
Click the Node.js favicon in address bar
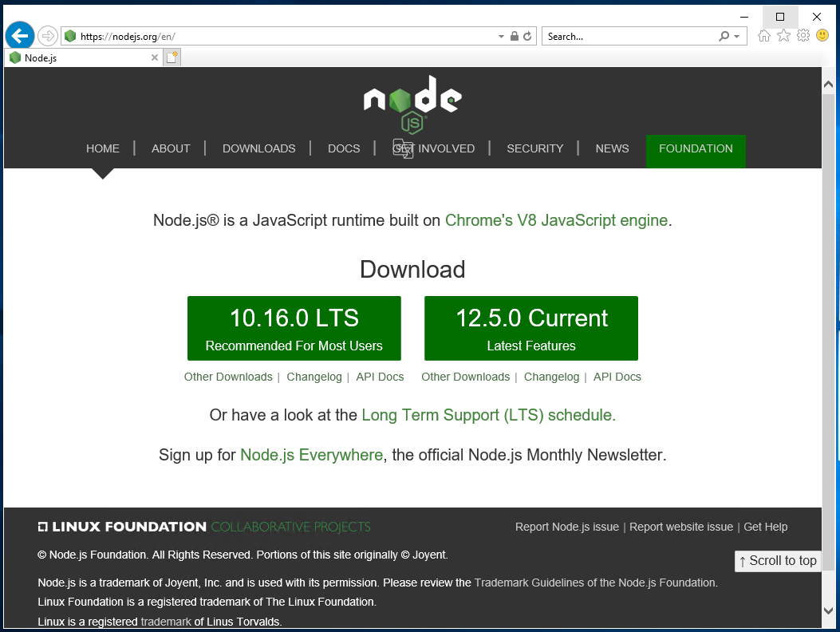pos(70,36)
